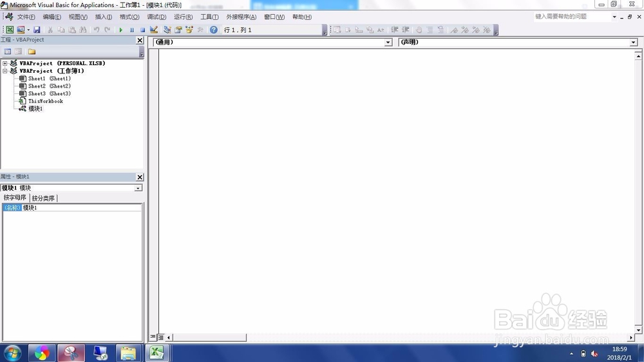Click the Indent icon

pos(395,30)
